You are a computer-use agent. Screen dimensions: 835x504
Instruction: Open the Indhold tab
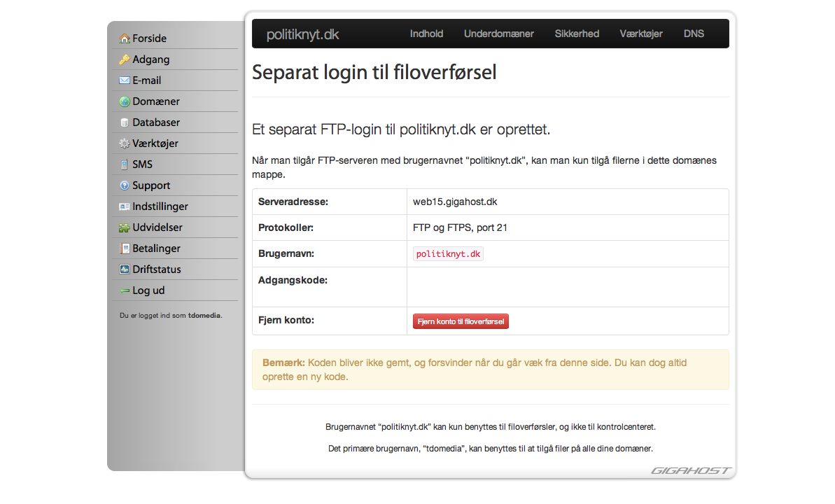tap(426, 34)
